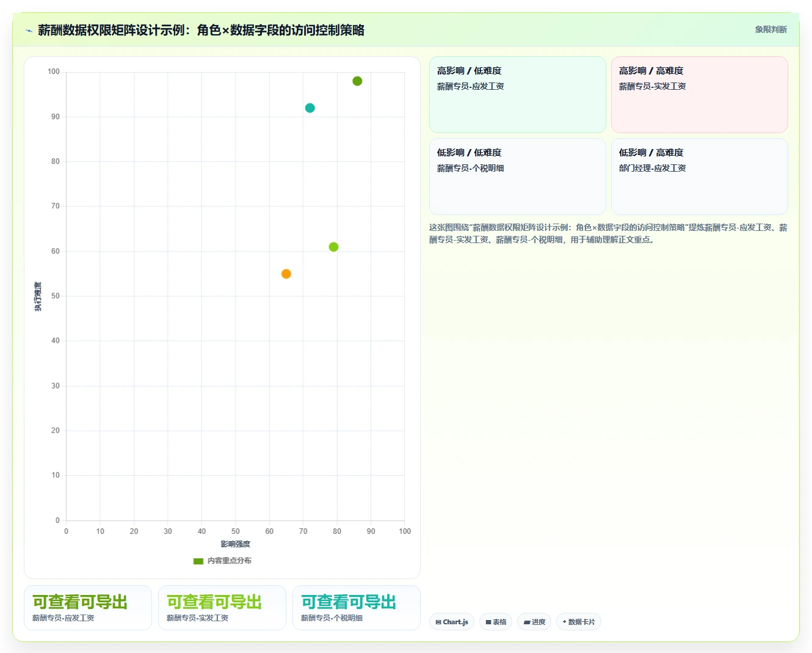This screenshot has width=812, height=653.
Task: Click the chart title 薪酬数据权限矩阵设计示例
Action: click(201, 30)
